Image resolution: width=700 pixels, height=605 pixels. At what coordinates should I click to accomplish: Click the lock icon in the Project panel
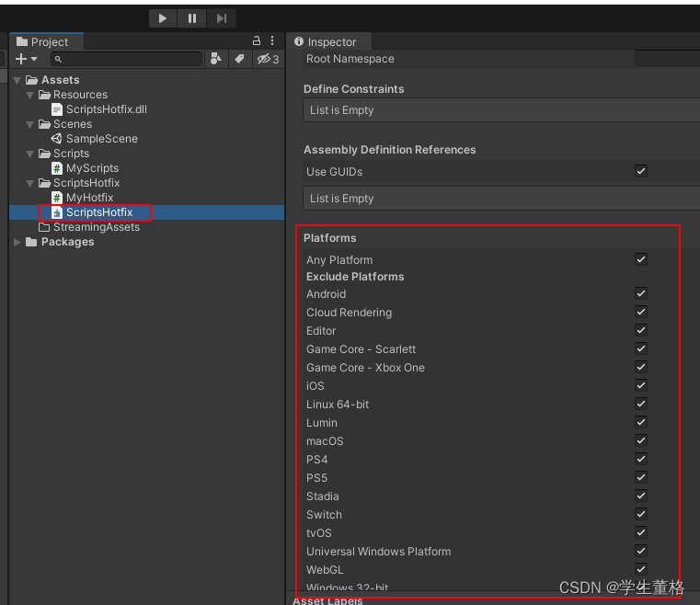[x=257, y=41]
